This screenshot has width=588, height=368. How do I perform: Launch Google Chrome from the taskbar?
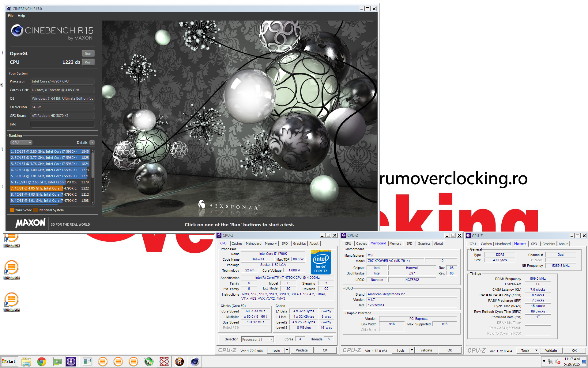(x=42, y=362)
